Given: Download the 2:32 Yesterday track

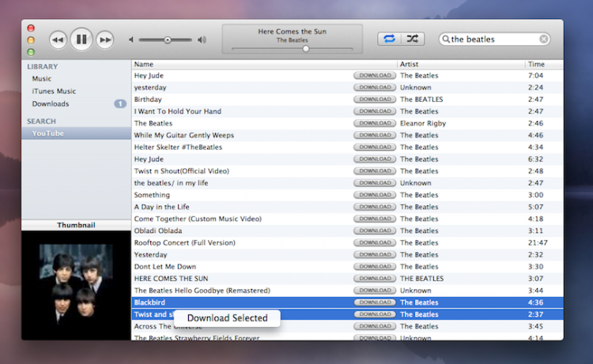Looking at the screenshot, I should tap(375, 254).
